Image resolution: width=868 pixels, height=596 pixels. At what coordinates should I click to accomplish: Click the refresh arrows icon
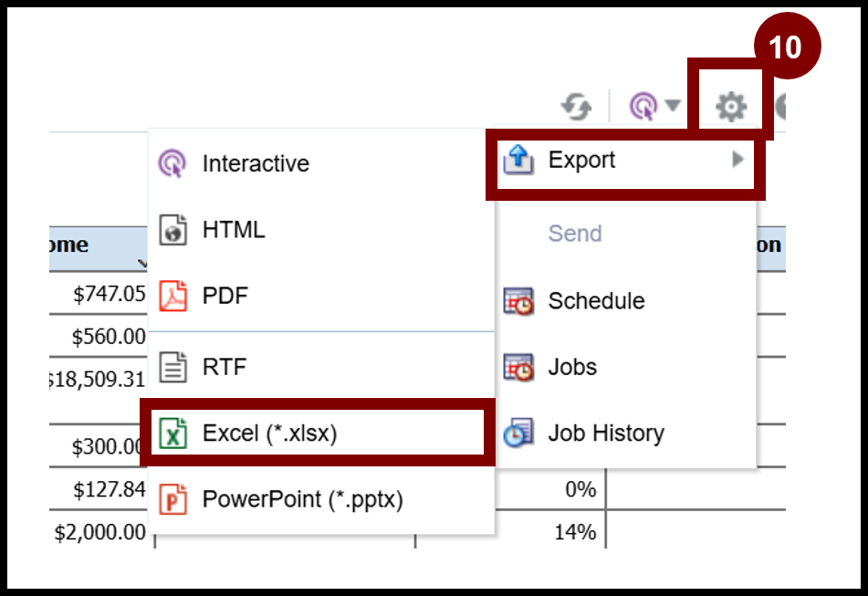[x=576, y=107]
